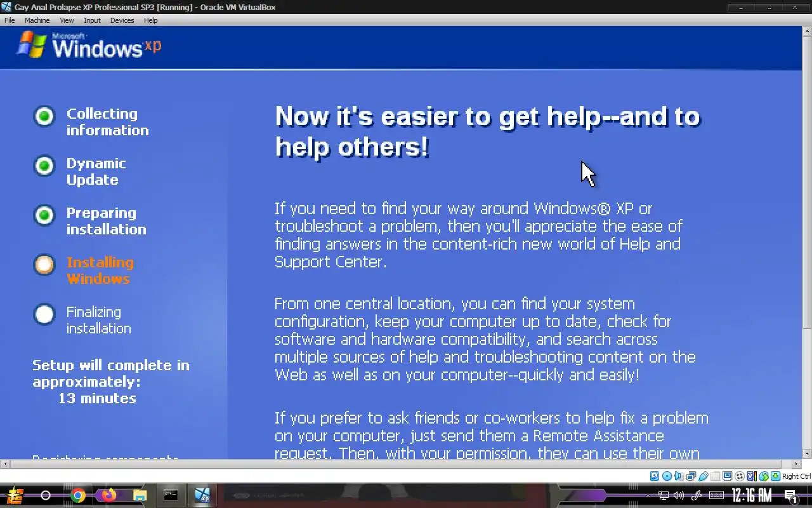812x508 pixels.
Task: Click the audio status icon in VirtualBox
Action: 679,476
